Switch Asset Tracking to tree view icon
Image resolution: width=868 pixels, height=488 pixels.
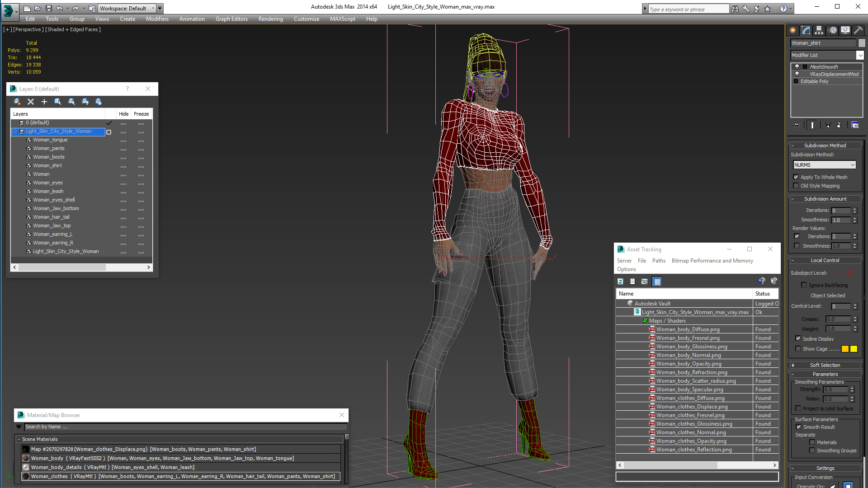[x=645, y=282]
